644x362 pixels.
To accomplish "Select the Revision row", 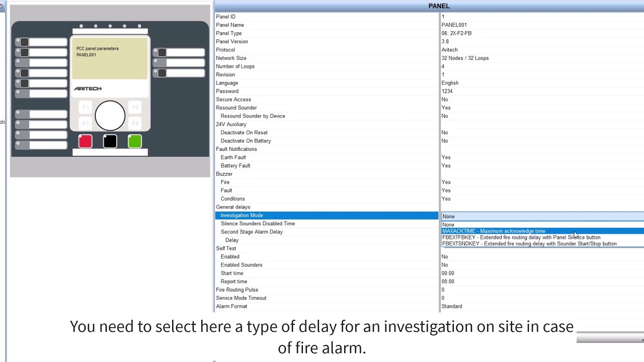I will click(x=327, y=75).
